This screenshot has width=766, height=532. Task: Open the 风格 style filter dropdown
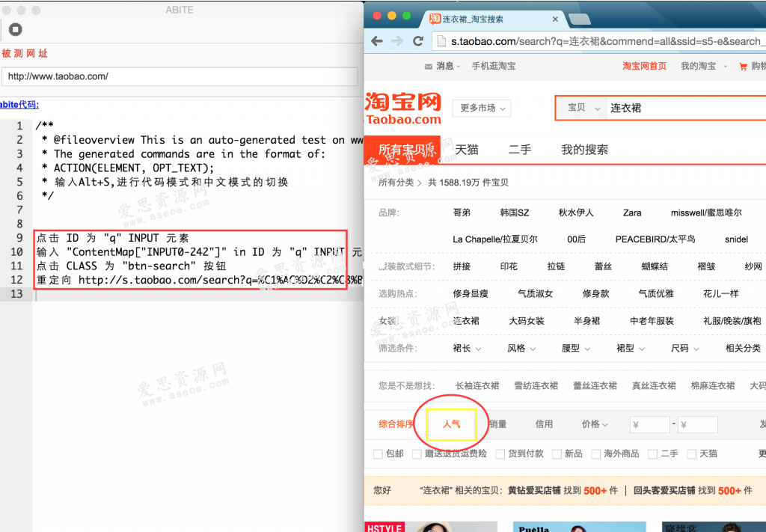tap(521, 348)
